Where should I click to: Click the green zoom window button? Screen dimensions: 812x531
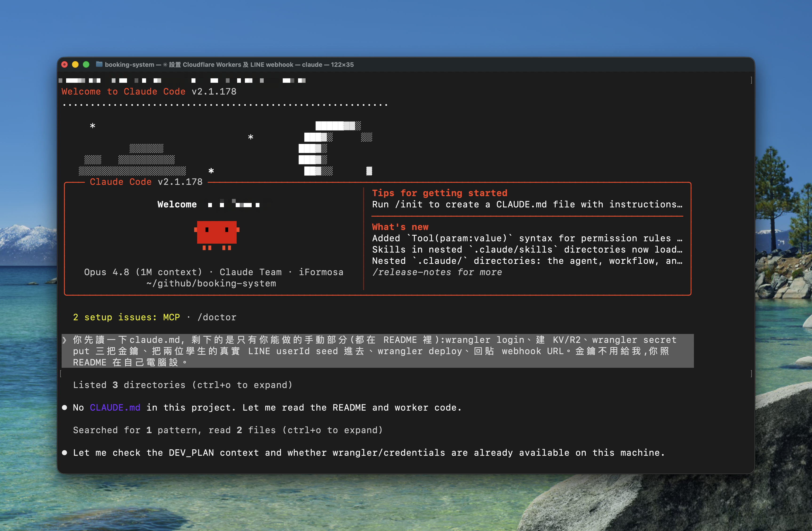(x=86, y=64)
